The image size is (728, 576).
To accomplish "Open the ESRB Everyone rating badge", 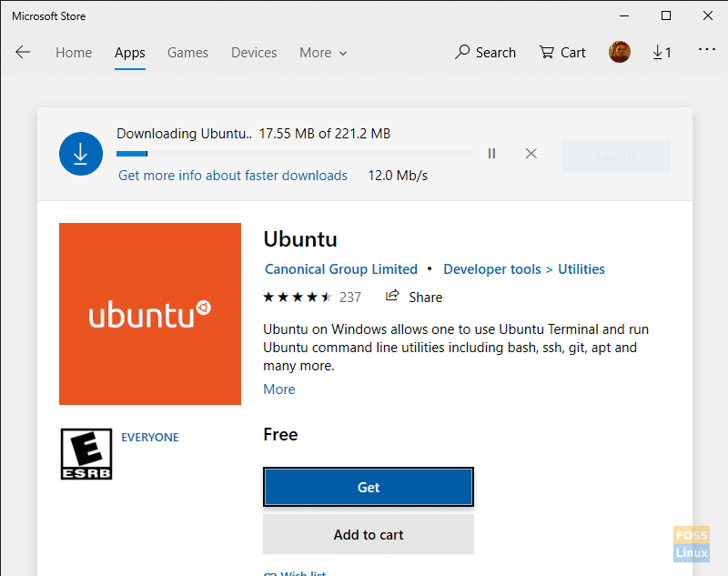I will coord(86,454).
